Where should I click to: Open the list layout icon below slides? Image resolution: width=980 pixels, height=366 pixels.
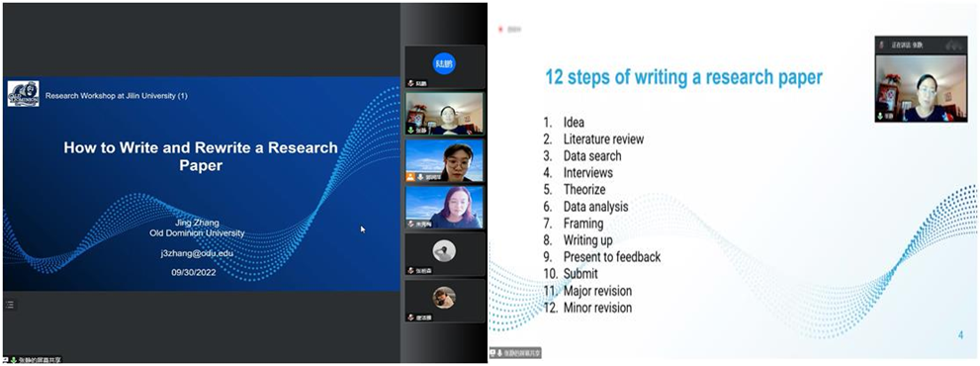pos(9,305)
